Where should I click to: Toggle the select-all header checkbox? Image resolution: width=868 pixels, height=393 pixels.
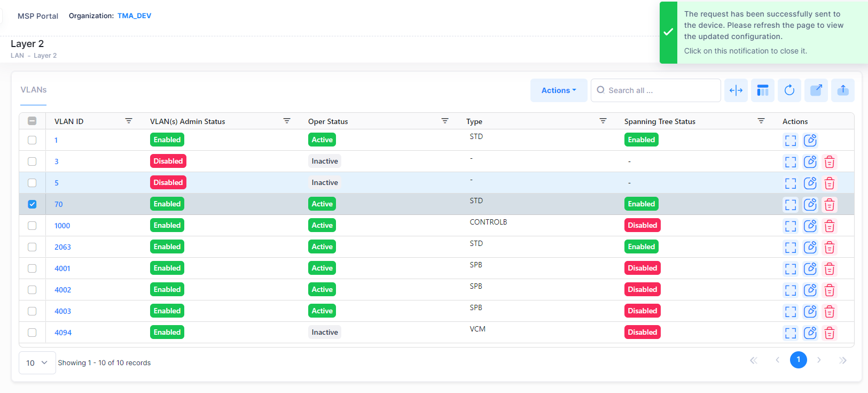[x=32, y=121]
